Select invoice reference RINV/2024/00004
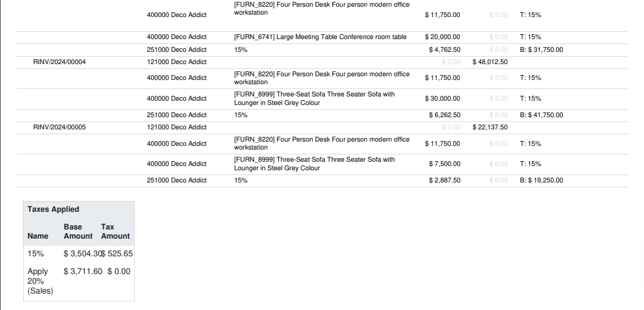Viewport: 644px width, 310px height. [60, 62]
